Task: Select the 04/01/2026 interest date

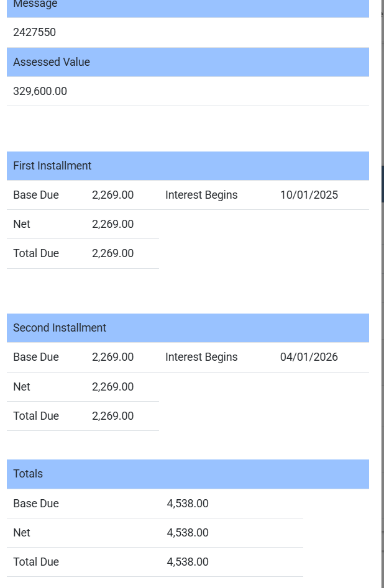Action: click(309, 357)
